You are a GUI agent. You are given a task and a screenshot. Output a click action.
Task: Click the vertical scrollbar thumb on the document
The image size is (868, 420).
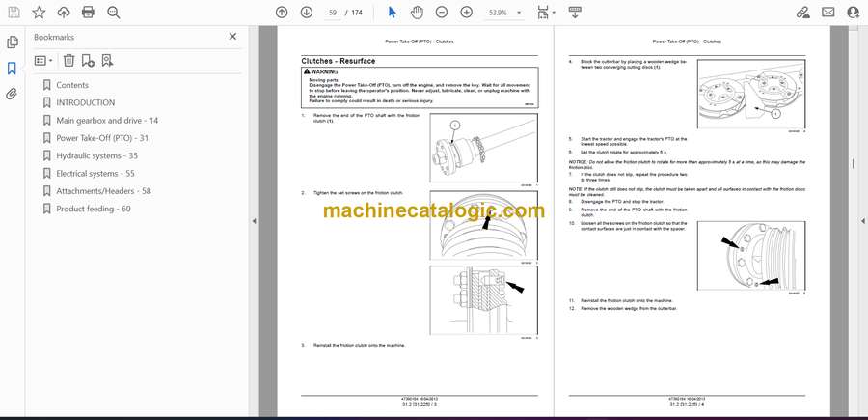(x=853, y=164)
